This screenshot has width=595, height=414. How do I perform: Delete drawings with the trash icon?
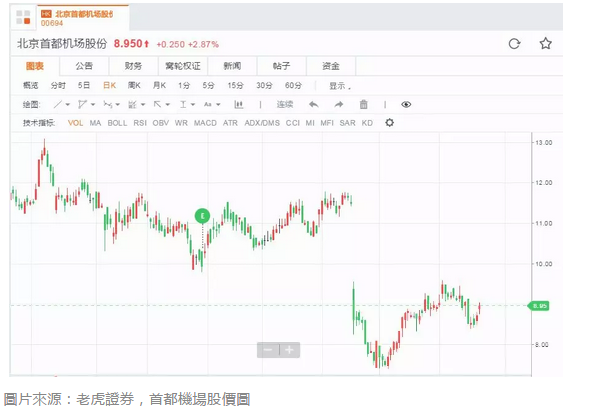pyautogui.click(x=364, y=104)
